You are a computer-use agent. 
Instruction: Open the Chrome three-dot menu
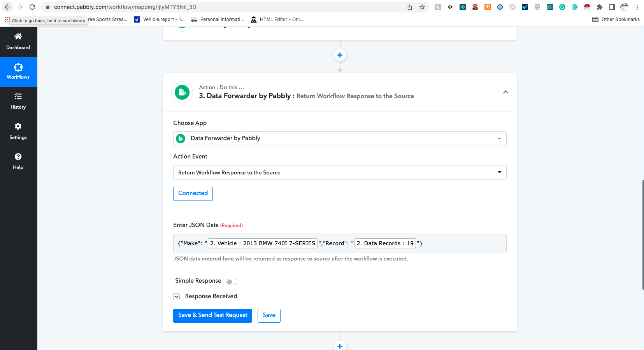[637, 7]
